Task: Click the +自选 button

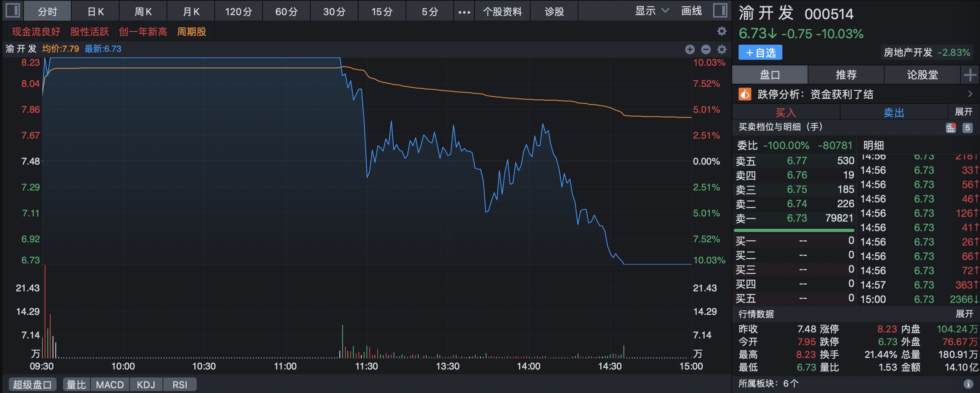Action: [760, 53]
